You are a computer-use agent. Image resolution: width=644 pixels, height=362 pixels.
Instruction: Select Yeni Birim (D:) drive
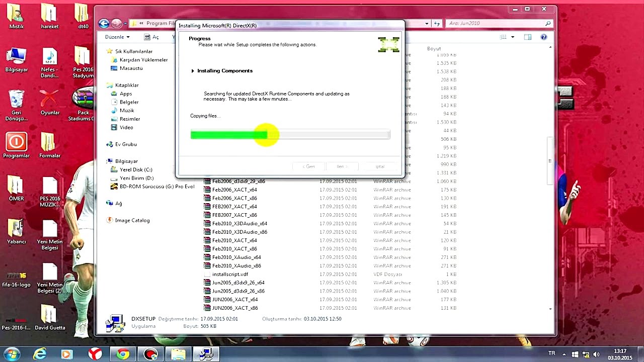[136, 178]
